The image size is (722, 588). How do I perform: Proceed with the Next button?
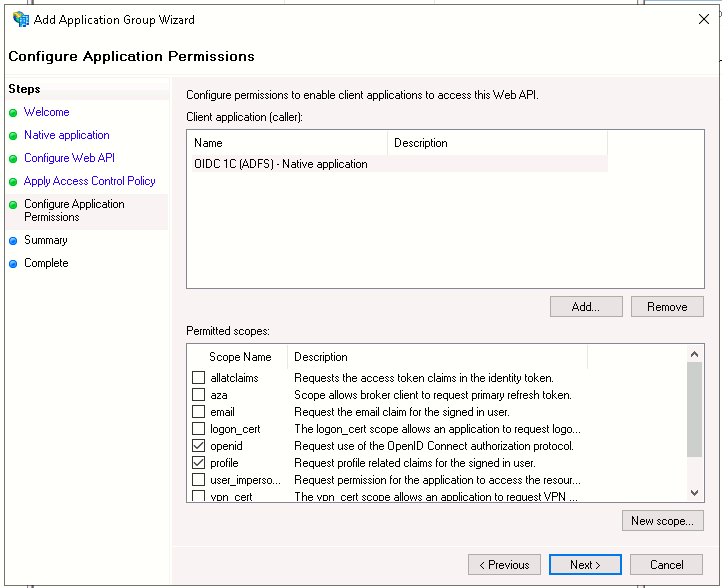click(x=585, y=565)
